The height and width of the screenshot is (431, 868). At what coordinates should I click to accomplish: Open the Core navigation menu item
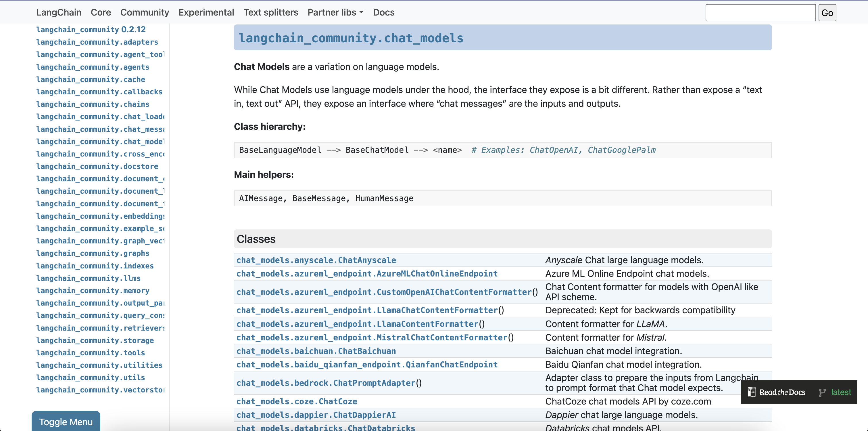(x=101, y=12)
